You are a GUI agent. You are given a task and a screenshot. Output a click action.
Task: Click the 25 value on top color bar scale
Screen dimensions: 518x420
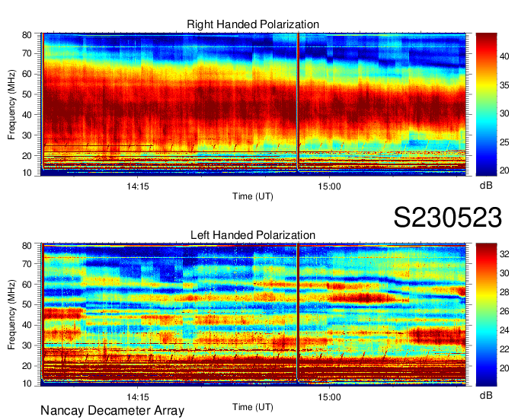point(504,142)
